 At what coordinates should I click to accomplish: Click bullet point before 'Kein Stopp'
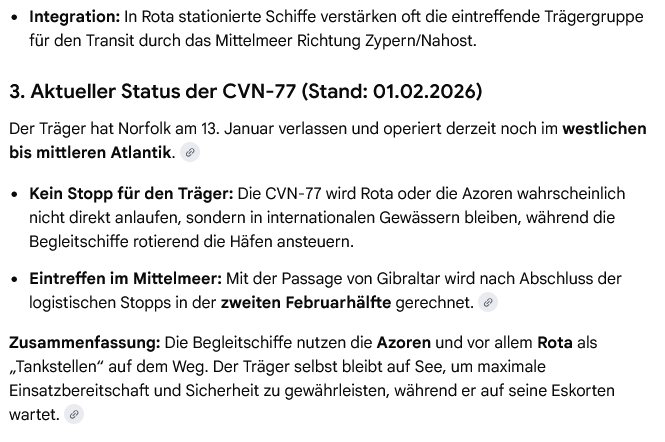15,193
